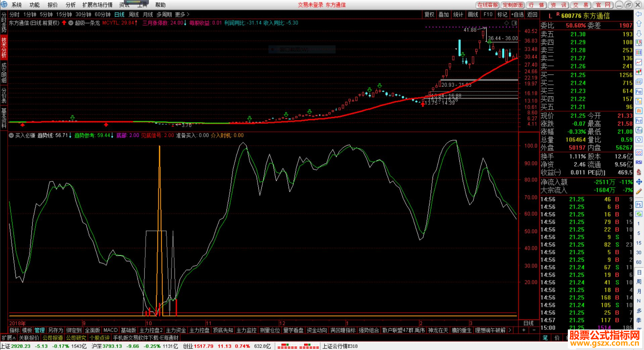Select 30分钟 period tab
Image resolution: width=644 pixels, height=350 pixels.
(83, 14)
